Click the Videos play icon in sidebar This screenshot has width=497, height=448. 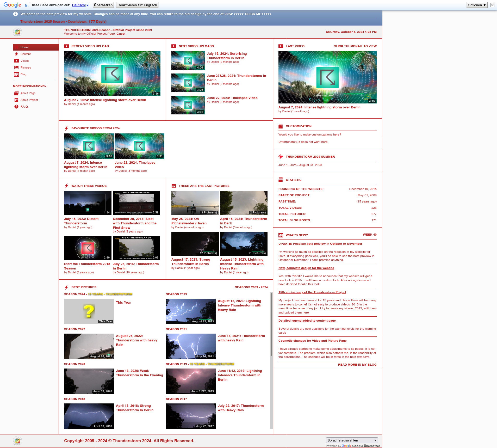(x=16, y=61)
